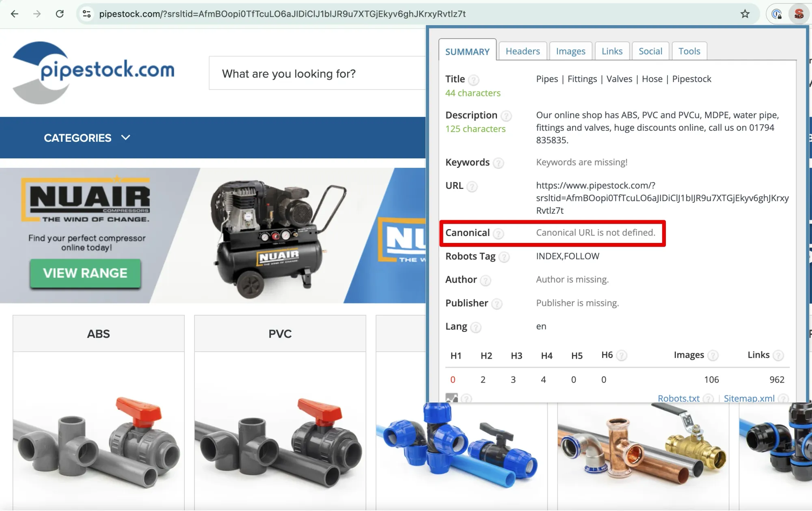Open help icon beside Images count label
The image size is (812, 511).
pyautogui.click(x=713, y=356)
